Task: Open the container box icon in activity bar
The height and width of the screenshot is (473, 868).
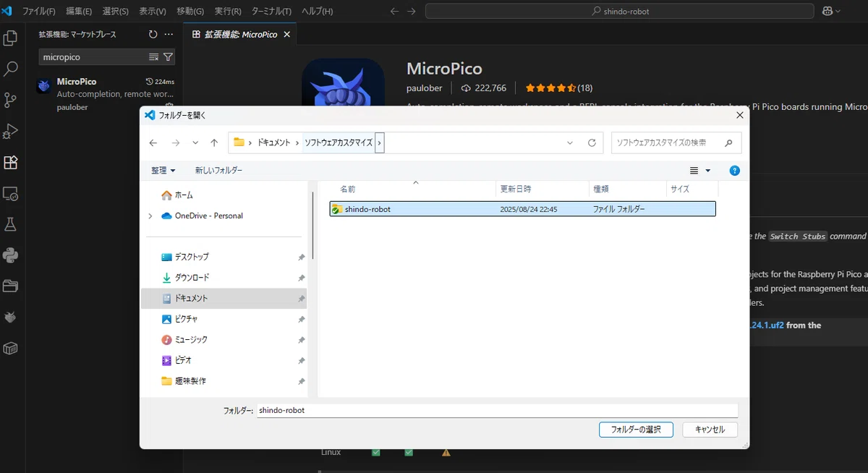Action: click(x=11, y=349)
